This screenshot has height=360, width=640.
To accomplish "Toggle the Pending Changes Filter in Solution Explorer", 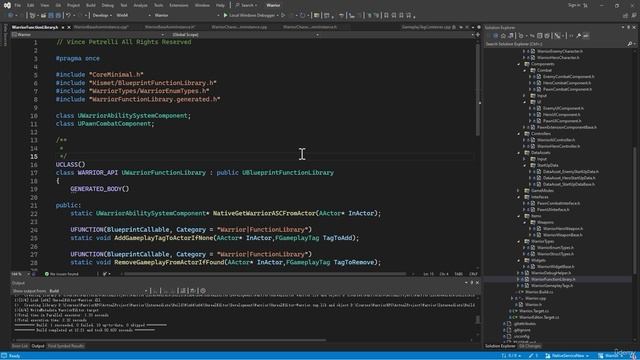I will pyautogui.click(x=521, y=36).
